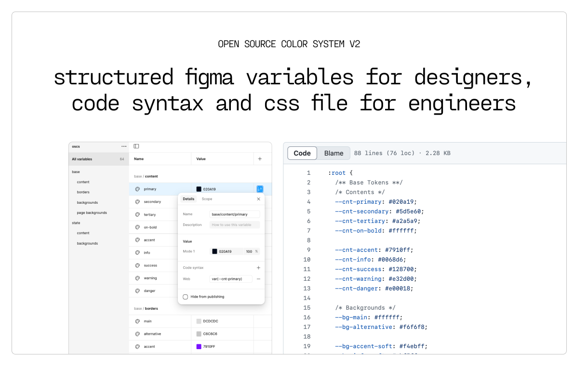Select backgrounds under state group

pos(87,244)
